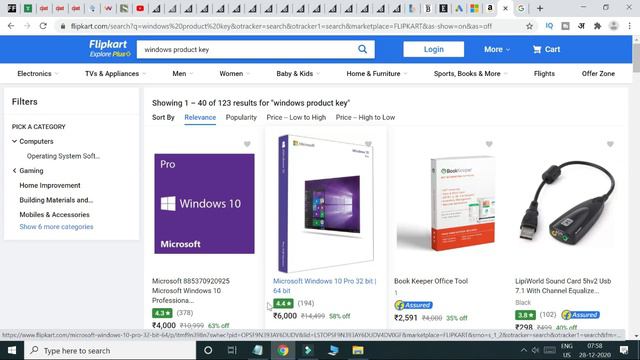640x360 pixels.
Task: Click the Windows Start button
Action: pos(12,350)
